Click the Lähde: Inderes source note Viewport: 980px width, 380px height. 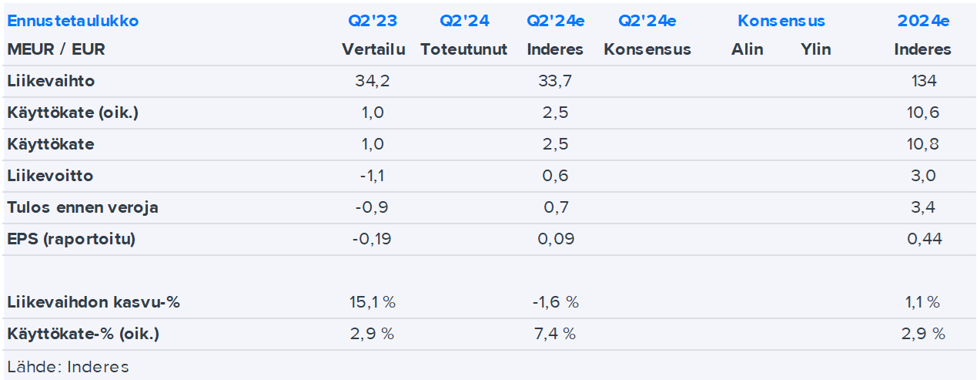point(68,366)
